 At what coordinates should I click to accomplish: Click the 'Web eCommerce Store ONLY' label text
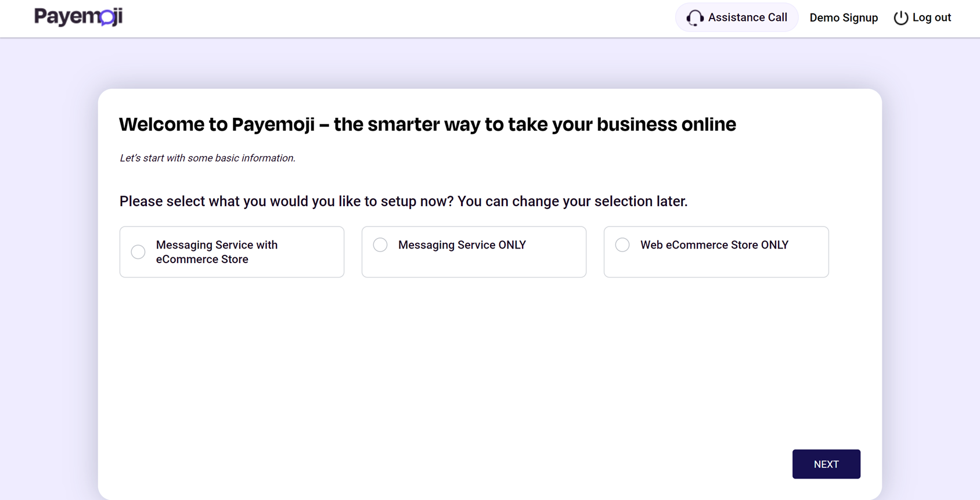point(714,245)
